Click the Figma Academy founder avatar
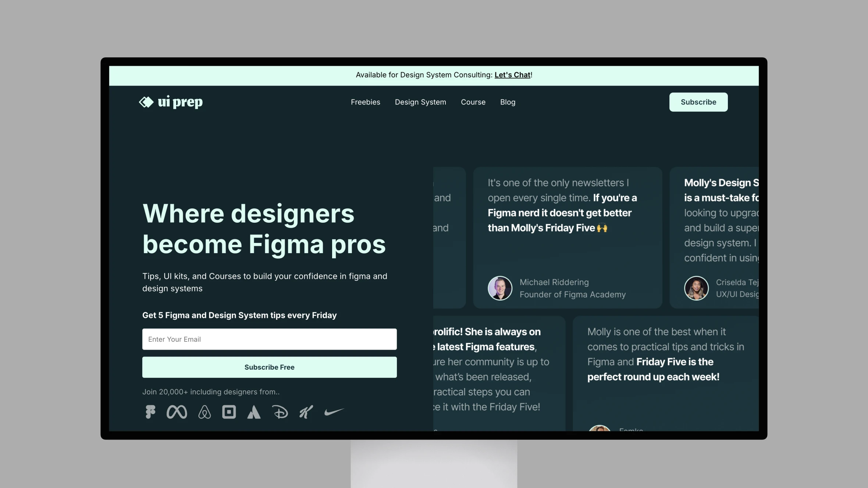Viewport: 868px width, 488px height. pyautogui.click(x=499, y=288)
